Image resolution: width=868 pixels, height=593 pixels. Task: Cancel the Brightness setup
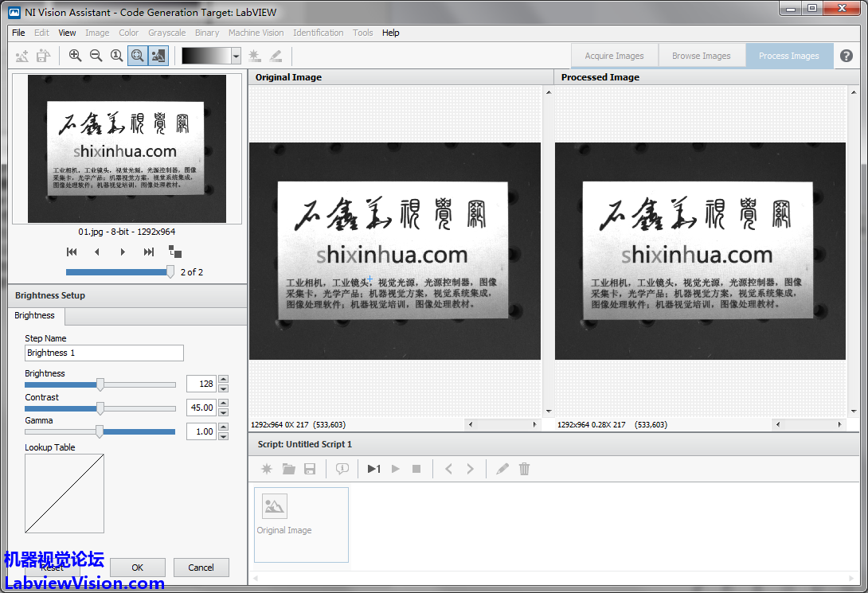point(201,568)
